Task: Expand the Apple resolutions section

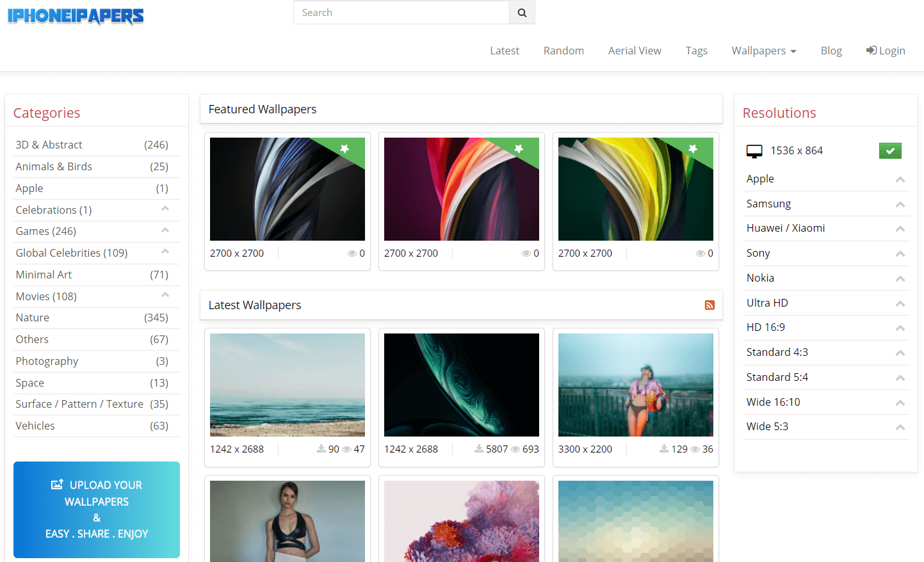Action: [900, 179]
